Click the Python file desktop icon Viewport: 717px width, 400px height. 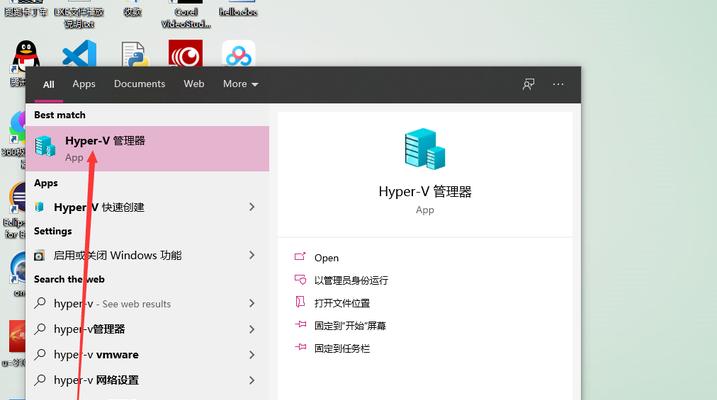(x=134, y=54)
